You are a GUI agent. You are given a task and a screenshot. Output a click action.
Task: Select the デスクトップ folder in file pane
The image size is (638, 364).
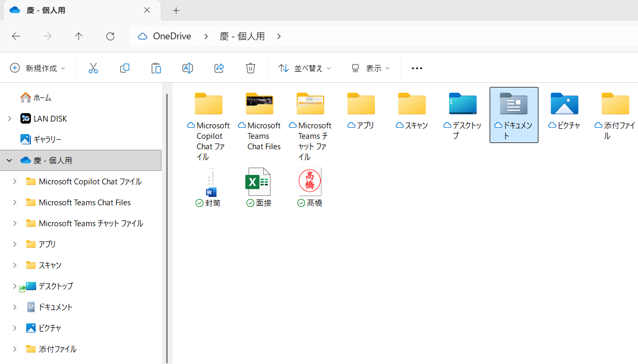(463, 116)
